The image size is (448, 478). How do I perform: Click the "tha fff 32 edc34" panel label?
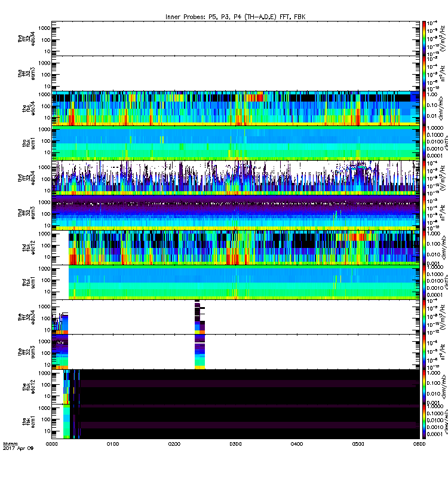[x=26, y=38]
